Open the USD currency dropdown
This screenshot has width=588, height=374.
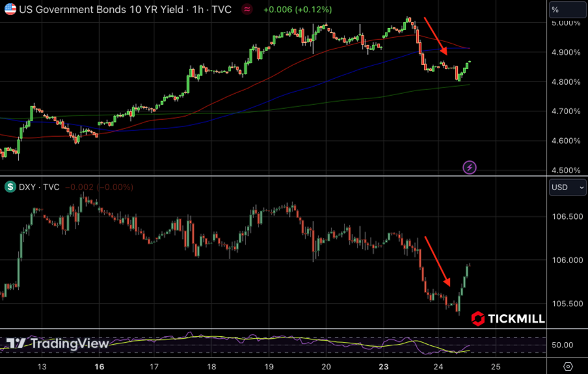point(567,187)
